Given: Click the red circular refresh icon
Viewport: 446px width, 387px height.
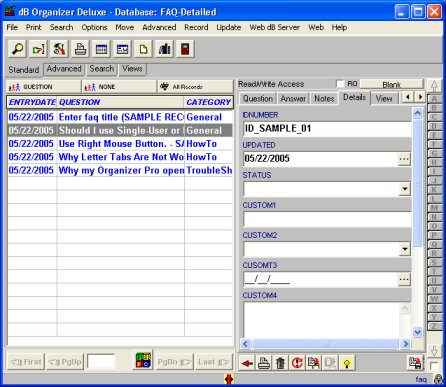Looking at the screenshot, I should click(297, 363).
